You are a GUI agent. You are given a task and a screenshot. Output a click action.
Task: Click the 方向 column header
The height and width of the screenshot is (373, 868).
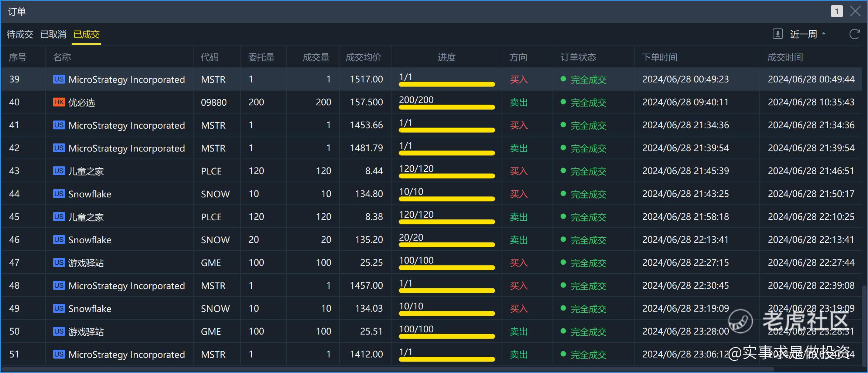click(x=518, y=57)
